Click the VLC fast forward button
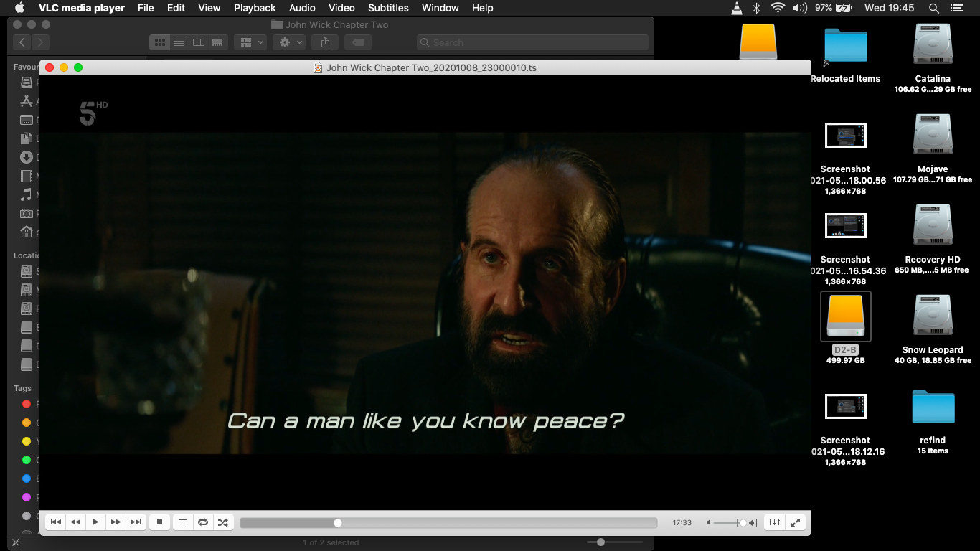The height and width of the screenshot is (551, 980). tap(116, 522)
